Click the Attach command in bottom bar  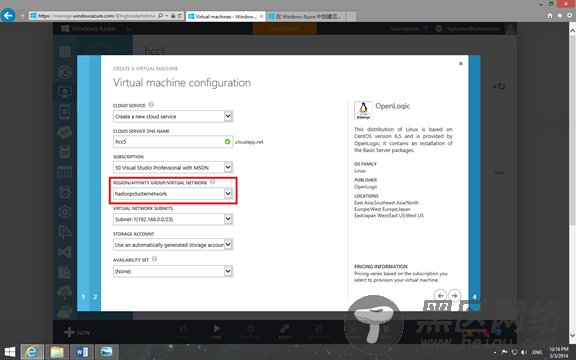284,332
